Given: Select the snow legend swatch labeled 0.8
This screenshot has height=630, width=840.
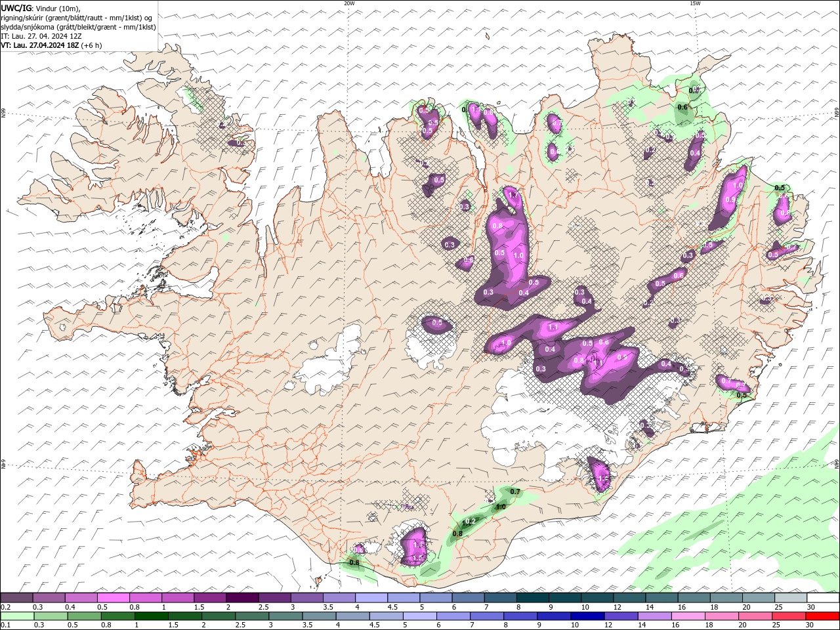Looking at the screenshot, I should pyautogui.click(x=145, y=597).
